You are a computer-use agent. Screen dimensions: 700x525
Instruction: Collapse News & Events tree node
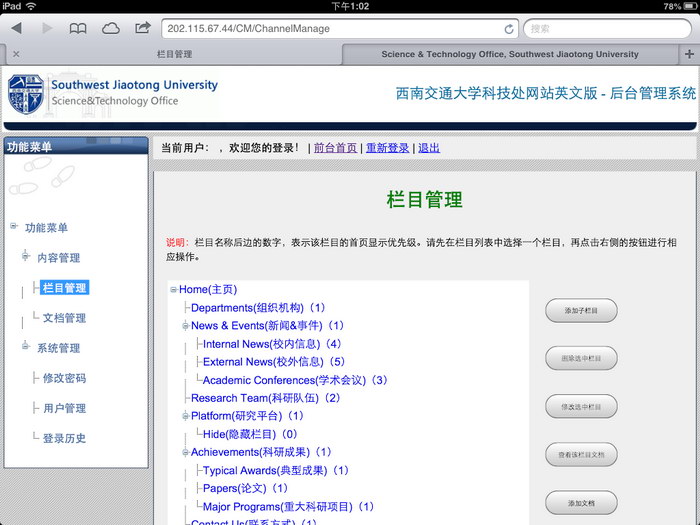(186, 326)
